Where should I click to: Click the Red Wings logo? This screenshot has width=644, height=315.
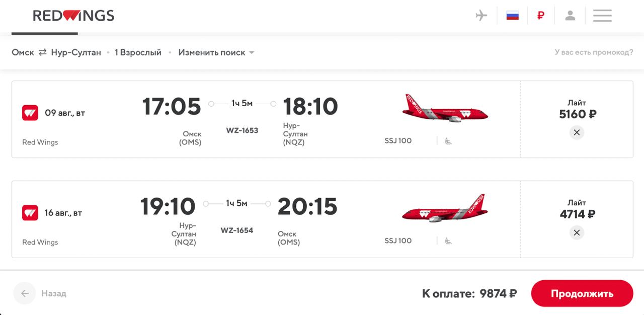click(x=73, y=16)
